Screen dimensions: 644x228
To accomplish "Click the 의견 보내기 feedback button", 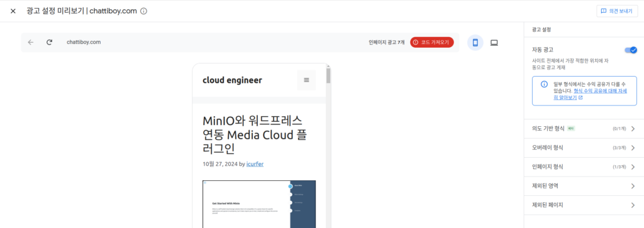I will (x=617, y=11).
